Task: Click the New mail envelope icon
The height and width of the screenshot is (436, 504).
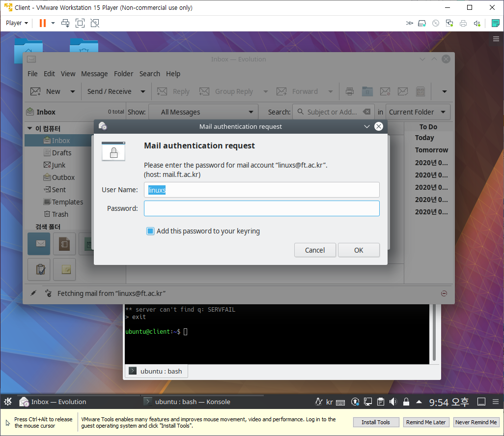Action: click(35, 91)
